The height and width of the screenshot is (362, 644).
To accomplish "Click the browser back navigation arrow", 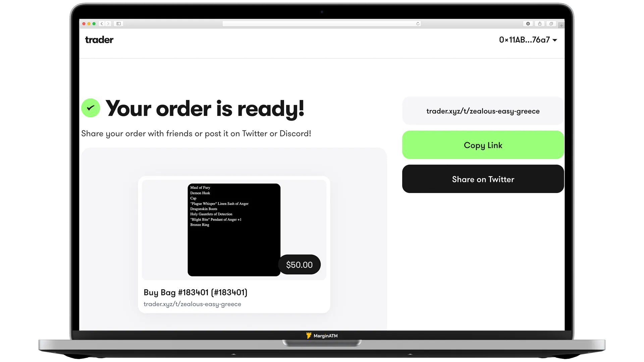I will tap(102, 23).
